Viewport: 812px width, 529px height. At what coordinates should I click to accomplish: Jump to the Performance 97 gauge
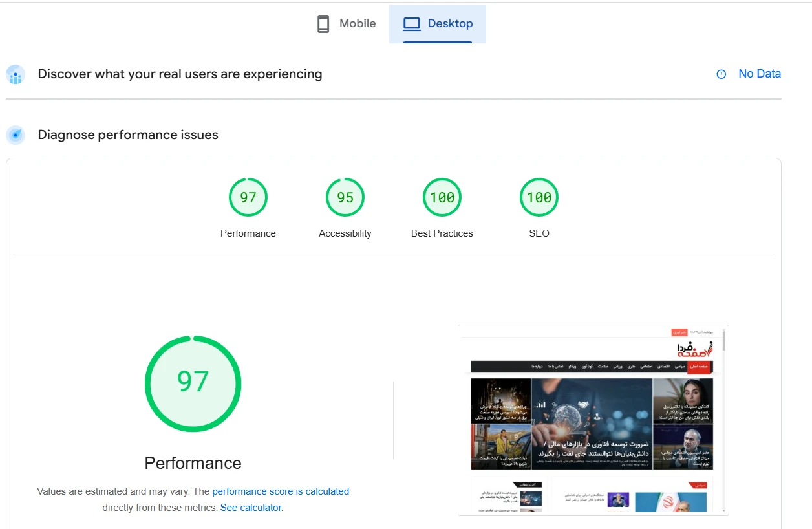click(x=248, y=197)
